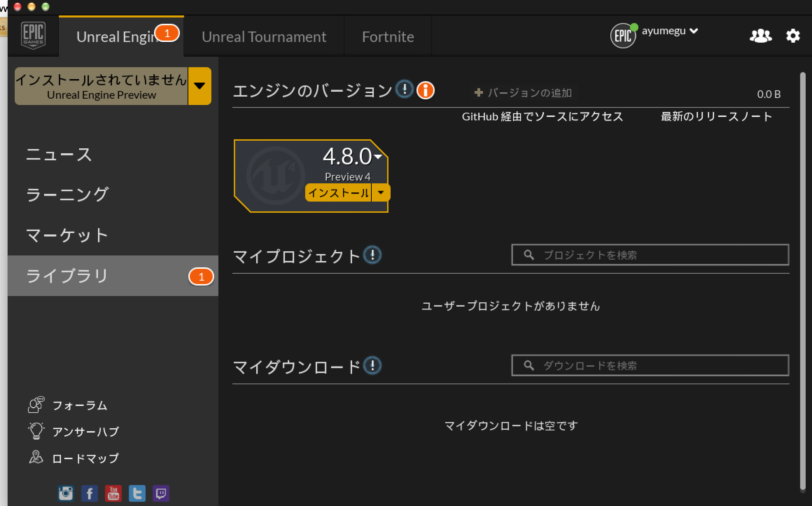Click the notification badge on Unreal Engine tab
Viewport: 812px width, 506px height.
pyautogui.click(x=167, y=33)
